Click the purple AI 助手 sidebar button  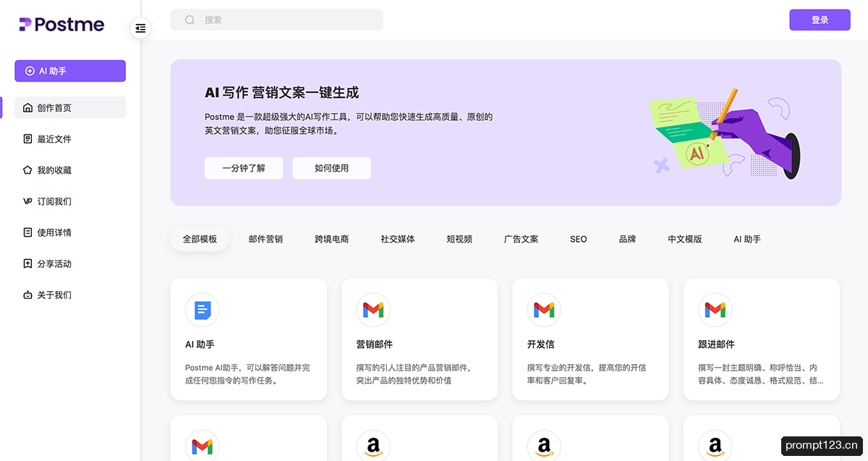pos(70,71)
